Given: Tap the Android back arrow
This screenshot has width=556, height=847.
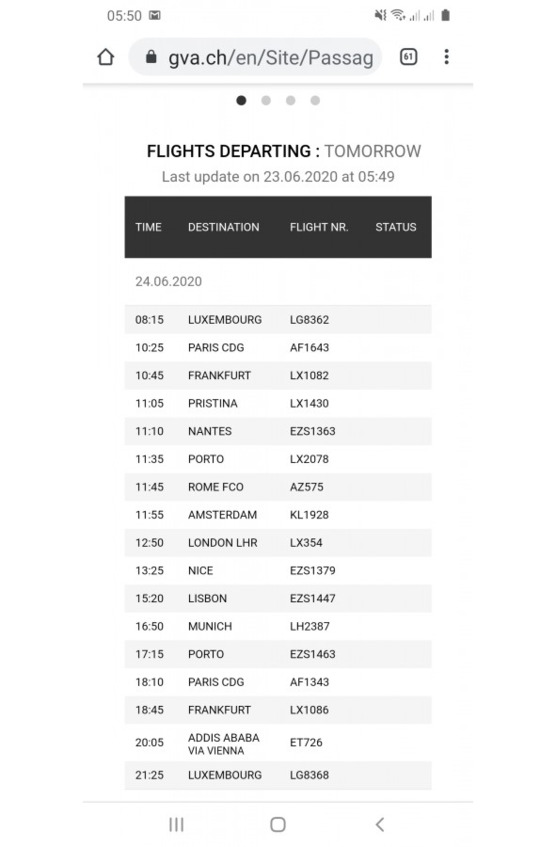Looking at the screenshot, I should pos(380,824).
